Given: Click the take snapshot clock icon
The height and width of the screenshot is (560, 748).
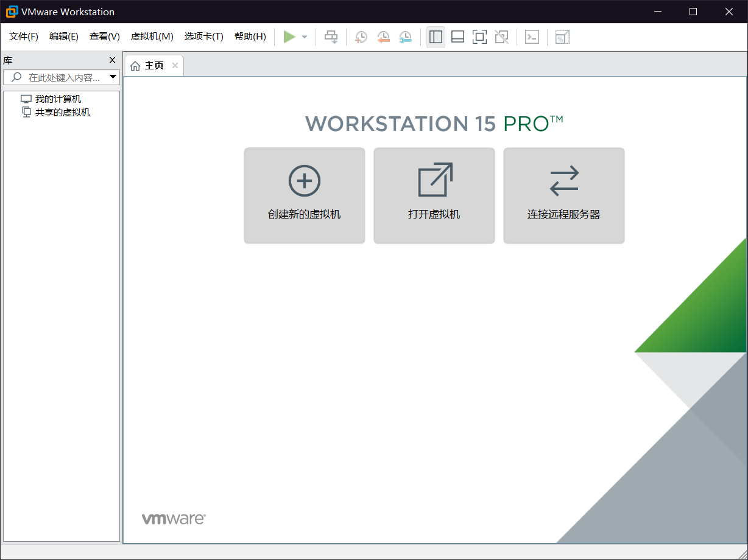Looking at the screenshot, I should coord(361,37).
